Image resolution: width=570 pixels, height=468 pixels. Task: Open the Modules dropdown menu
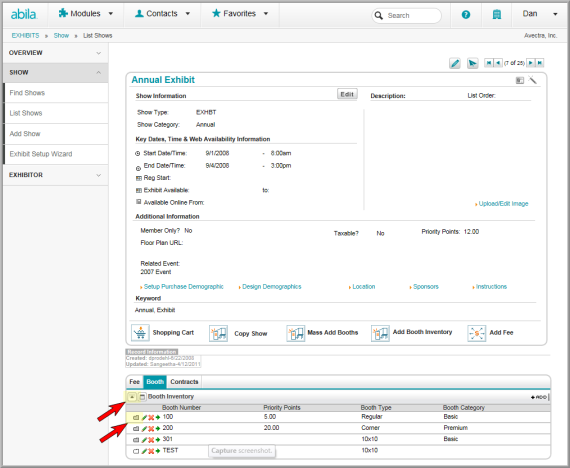tap(86, 14)
